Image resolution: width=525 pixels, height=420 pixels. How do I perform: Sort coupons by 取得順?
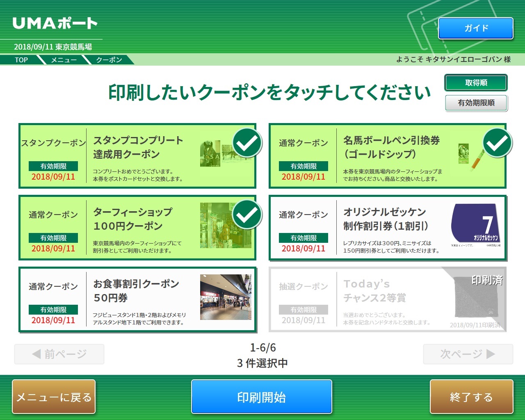(x=476, y=83)
